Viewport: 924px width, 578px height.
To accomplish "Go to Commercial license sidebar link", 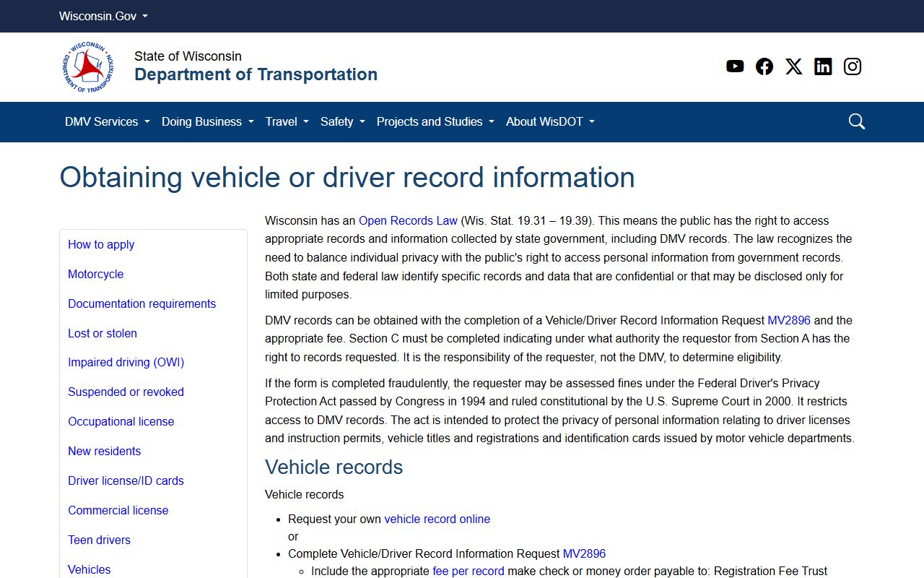I will (x=118, y=510).
